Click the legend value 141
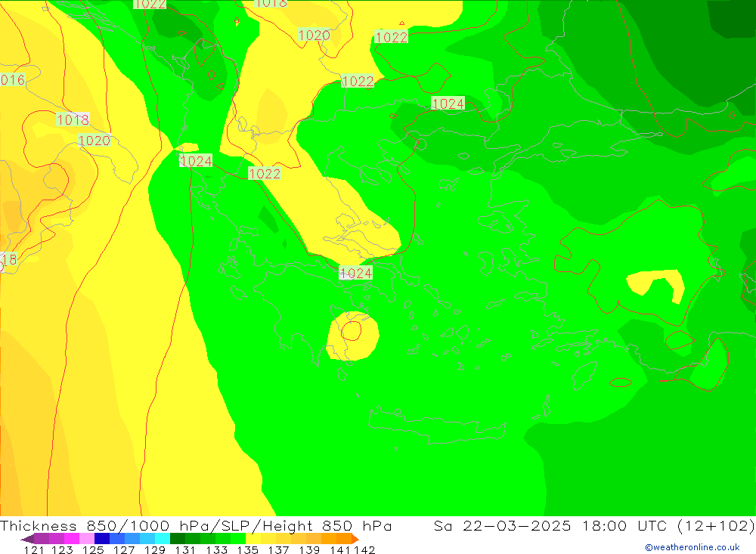Screen dimensions: 756x554 (x=341, y=549)
